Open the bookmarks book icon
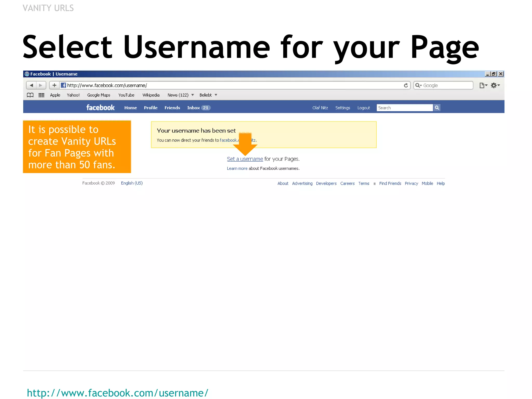This screenshot has height=399, width=532. pyautogui.click(x=30, y=95)
